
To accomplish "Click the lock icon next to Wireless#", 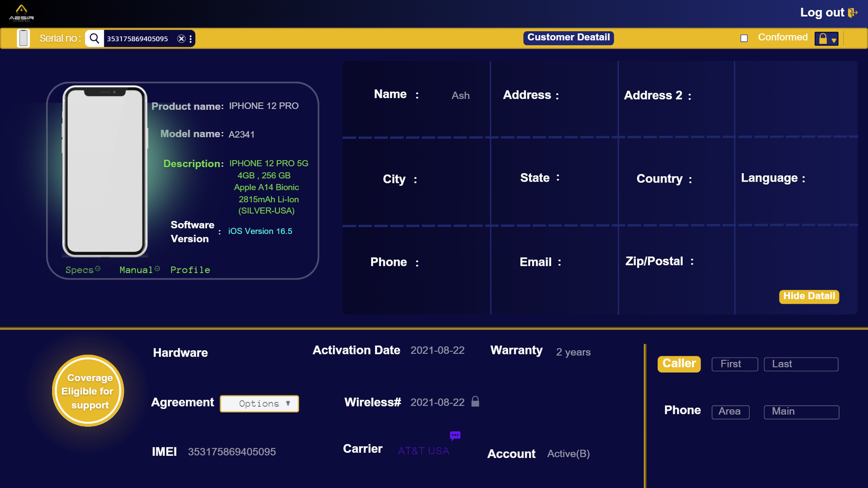I will (x=475, y=402).
